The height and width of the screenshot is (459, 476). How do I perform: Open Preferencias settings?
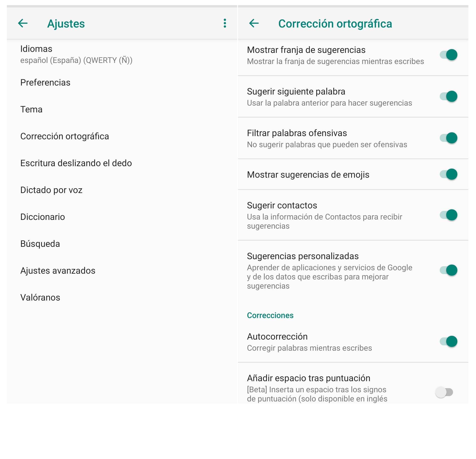click(45, 83)
